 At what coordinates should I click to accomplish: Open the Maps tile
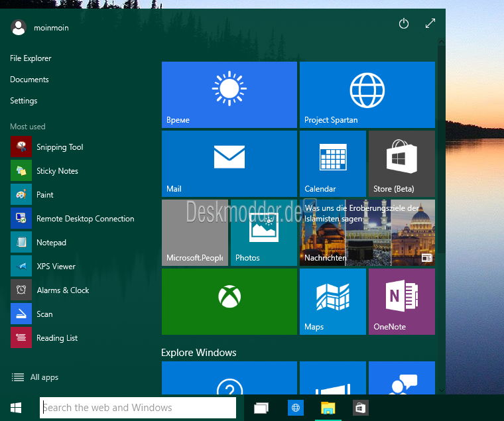[333, 302]
